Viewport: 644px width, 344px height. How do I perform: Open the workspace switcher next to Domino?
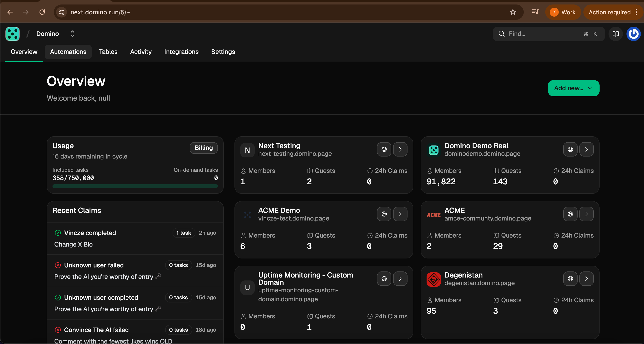coord(72,34)
